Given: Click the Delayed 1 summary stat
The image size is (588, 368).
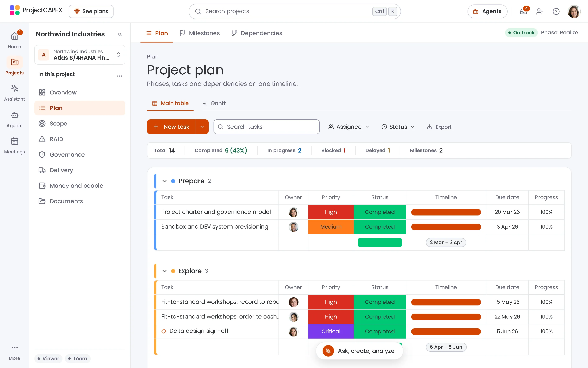Looking at the screenshot, I should pyautogui.click(x=378, y=150).
